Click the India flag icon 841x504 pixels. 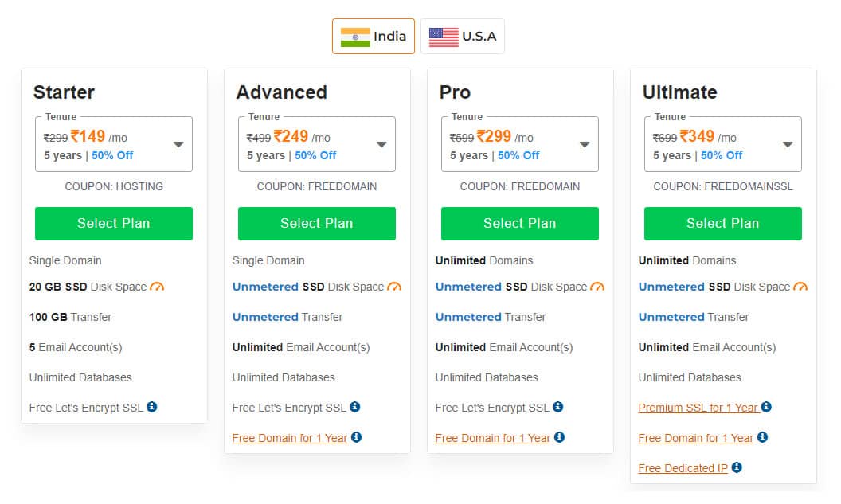coord(355,35)
